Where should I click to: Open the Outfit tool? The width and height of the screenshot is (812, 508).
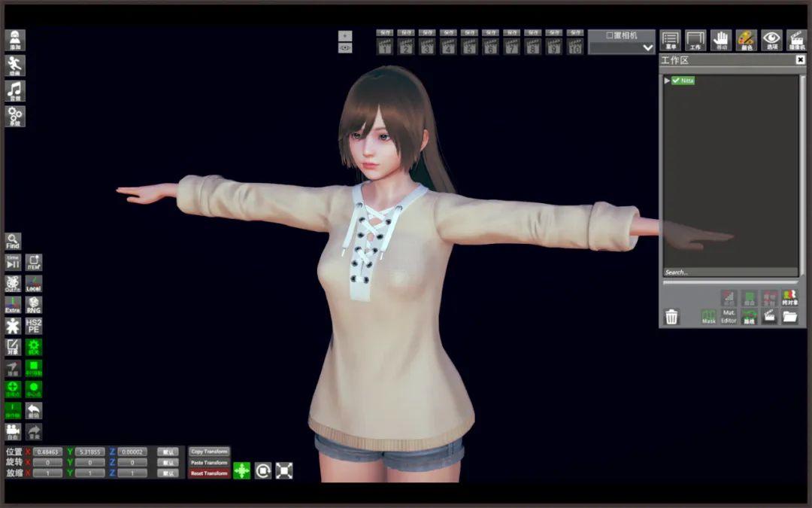(13, 284)
